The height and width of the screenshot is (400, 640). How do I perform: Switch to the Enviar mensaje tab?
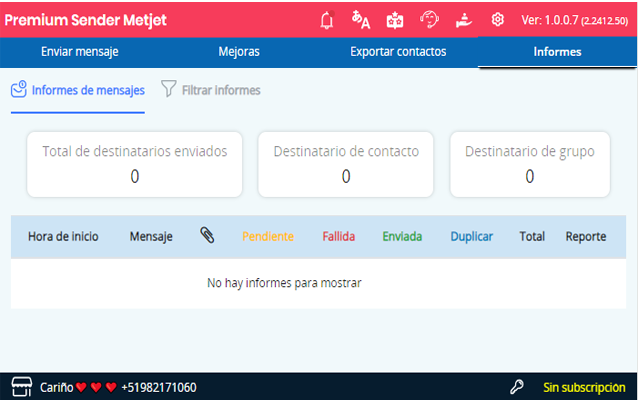[80, 52]
